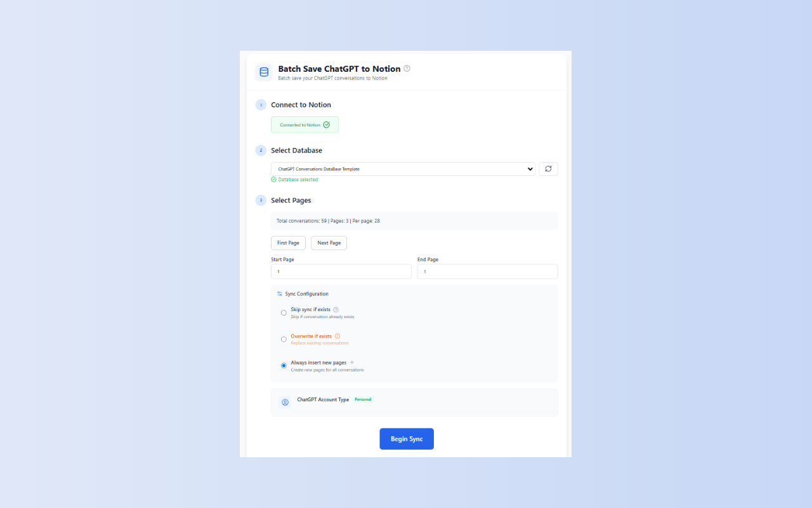Select the Always insert new pages radio
Image resolution: width=812 pixels, height=508 pixels.
click(x=284, y=366)
